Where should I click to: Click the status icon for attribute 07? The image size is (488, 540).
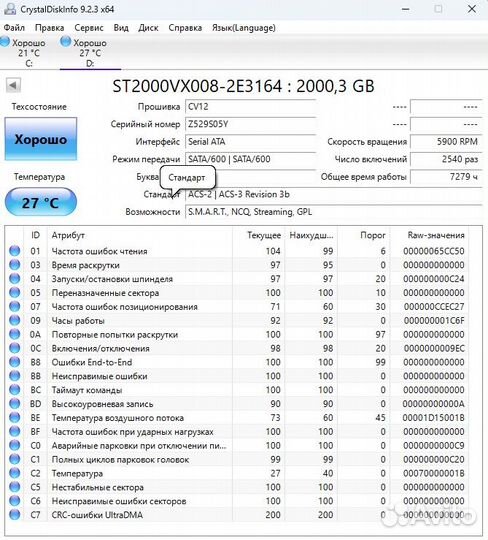(x=14, y=307)
